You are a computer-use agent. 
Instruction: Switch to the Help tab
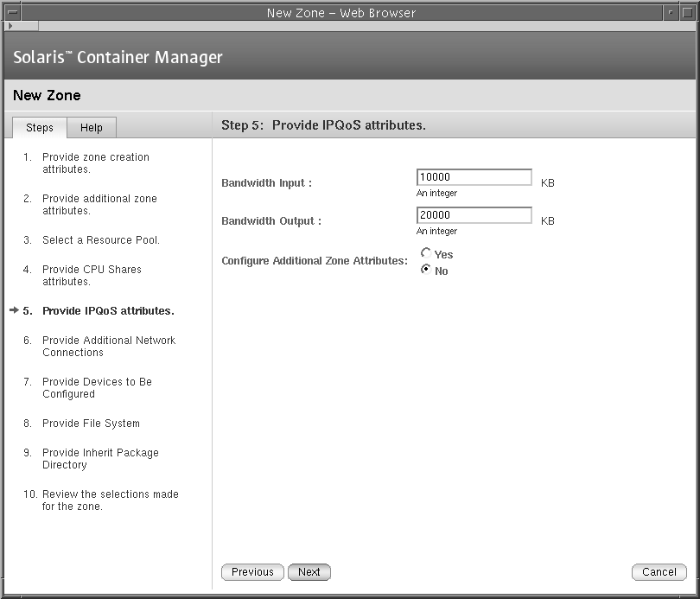[x=92, y=127]
